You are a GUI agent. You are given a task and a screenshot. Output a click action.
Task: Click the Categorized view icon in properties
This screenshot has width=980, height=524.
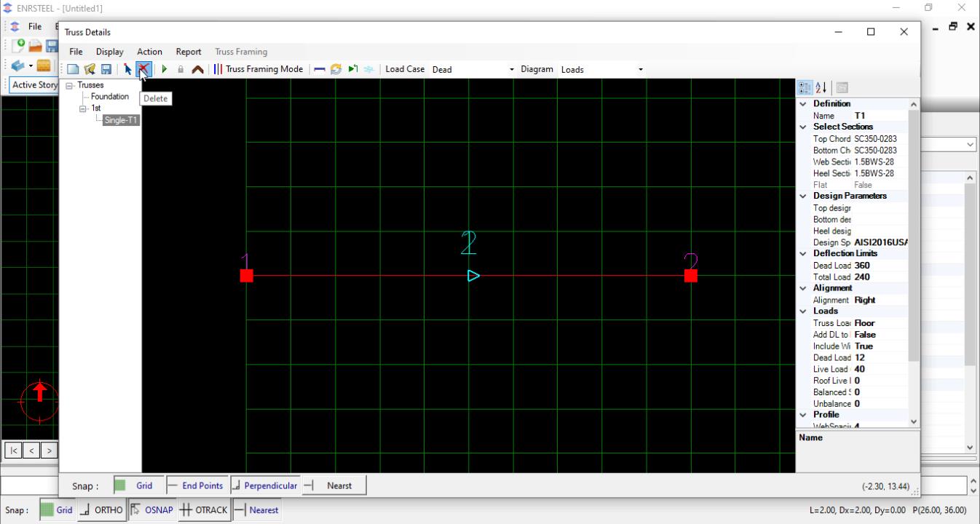[x=805, y=87]
